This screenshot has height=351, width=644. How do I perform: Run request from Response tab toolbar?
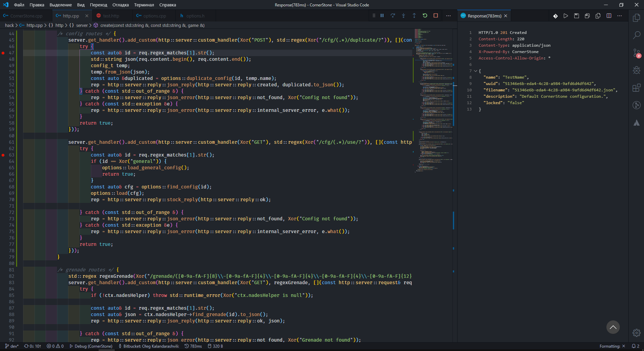[566, 16]
